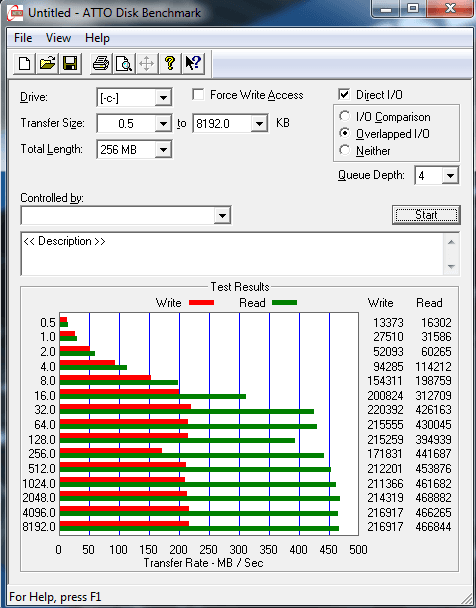Image resolution: width=476 pixels, height=608 pixels.
Task: Select the I/O Comparison radio button
Action: [x=344, y=116]
